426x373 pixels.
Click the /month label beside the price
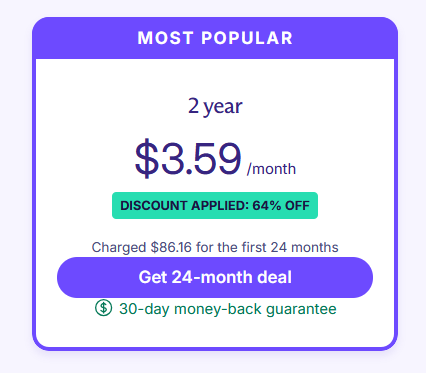tap(271, 169)
